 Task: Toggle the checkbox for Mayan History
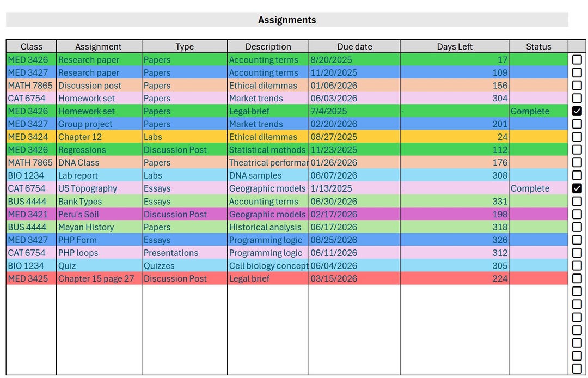coord(577,227)
